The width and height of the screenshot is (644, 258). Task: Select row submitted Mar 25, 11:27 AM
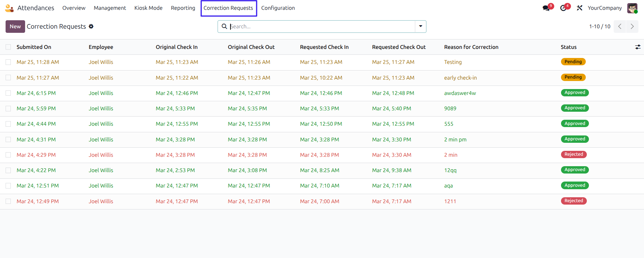point(8,78)
